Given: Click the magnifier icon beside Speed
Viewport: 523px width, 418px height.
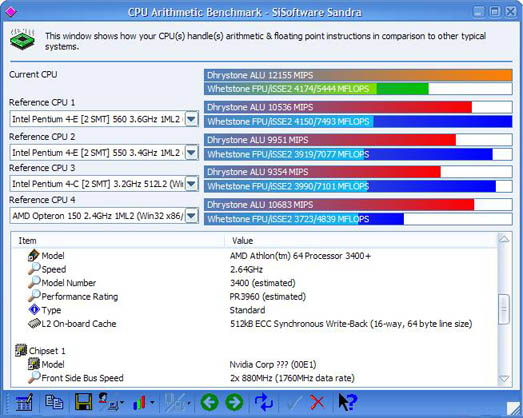Looking at the screenshot, I should pyautogui.click(x=34, y=269).
